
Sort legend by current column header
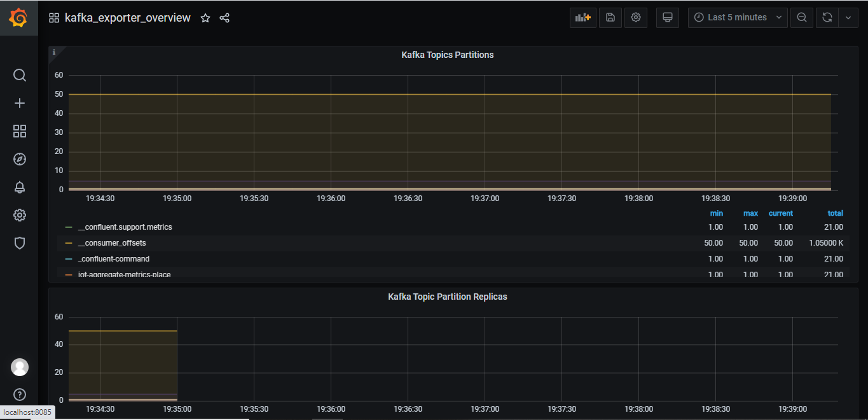(781, 213)
